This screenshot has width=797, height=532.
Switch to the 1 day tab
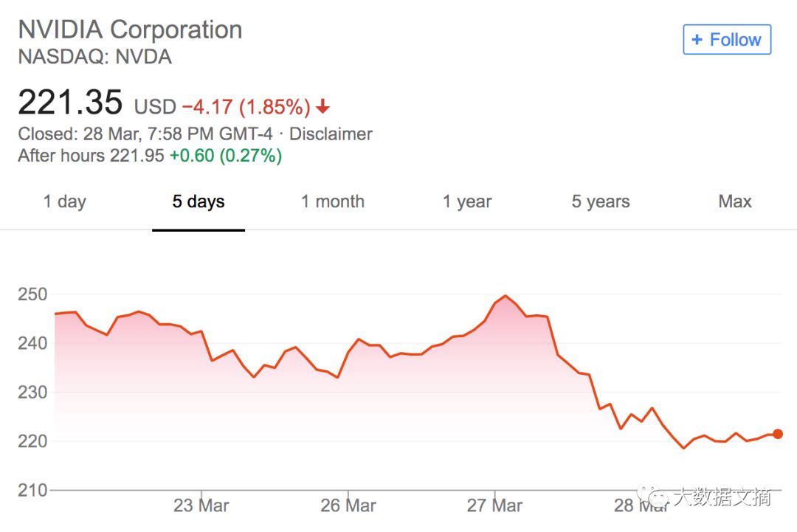point(65,201)
